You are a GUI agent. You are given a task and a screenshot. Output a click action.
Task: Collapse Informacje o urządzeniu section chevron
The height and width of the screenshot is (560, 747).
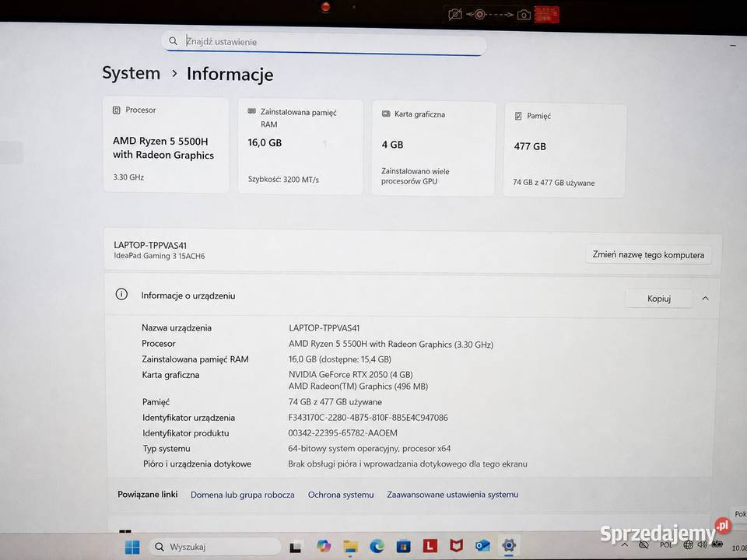tap(705, 299)
